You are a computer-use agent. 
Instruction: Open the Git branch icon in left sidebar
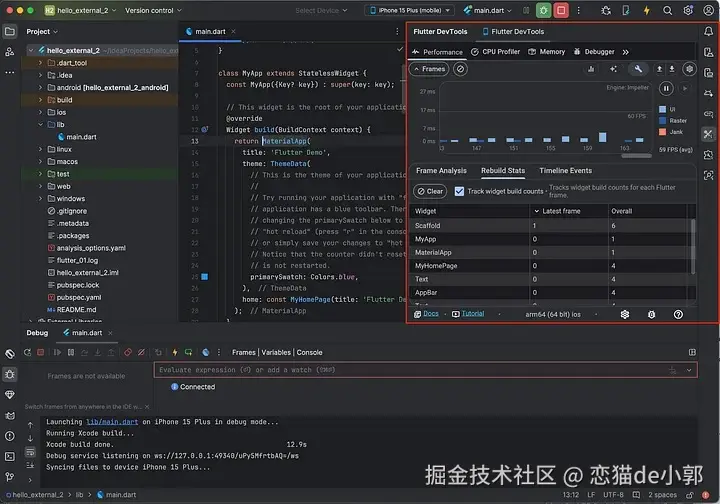[x=10, y=477]
